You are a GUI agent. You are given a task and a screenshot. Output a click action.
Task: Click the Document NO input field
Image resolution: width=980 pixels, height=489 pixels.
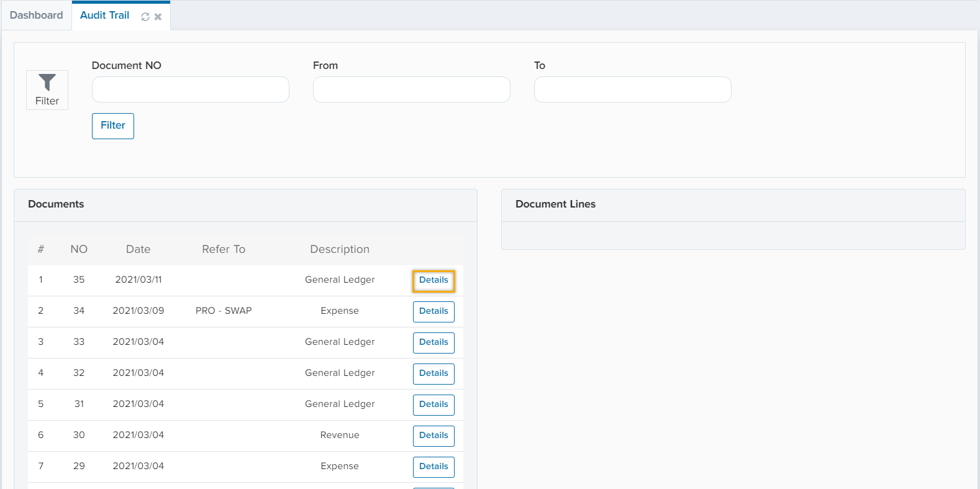click(x=190, y=89)
